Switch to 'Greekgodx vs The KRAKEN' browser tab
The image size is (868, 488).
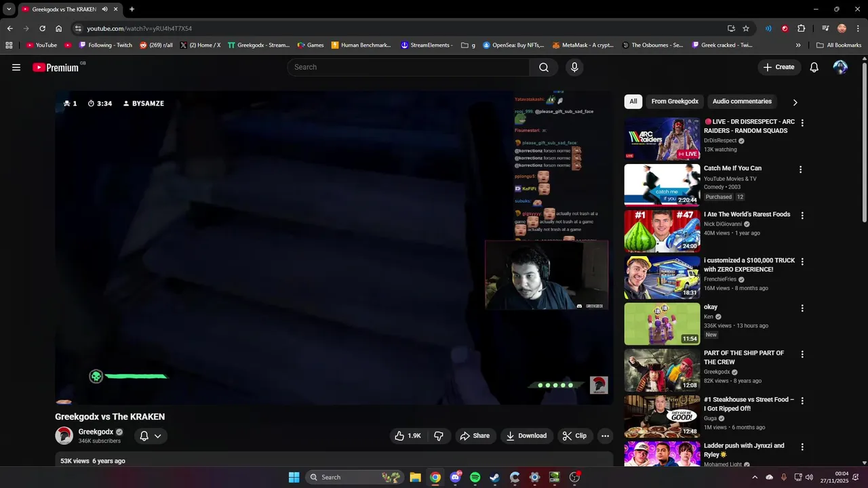pos(65,9)
